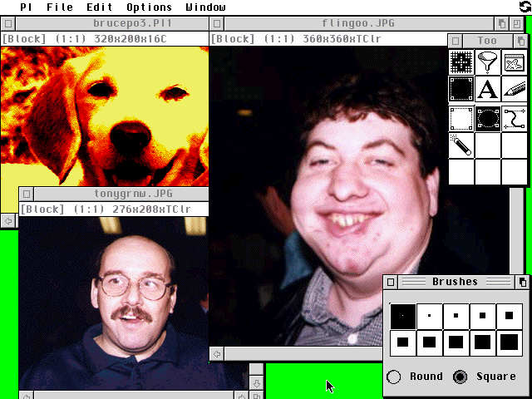Collapse the Brushes palette with its zoom box

click(x=522, y=282)
